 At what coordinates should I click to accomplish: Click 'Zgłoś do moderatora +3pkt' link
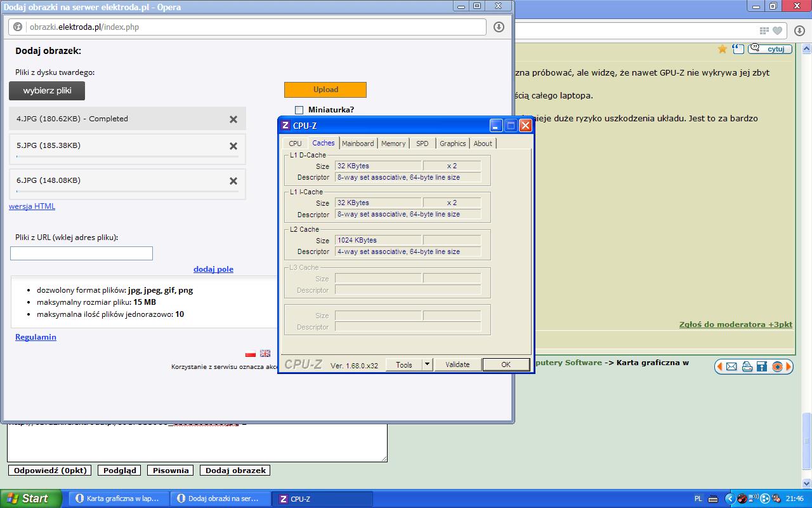736,324
